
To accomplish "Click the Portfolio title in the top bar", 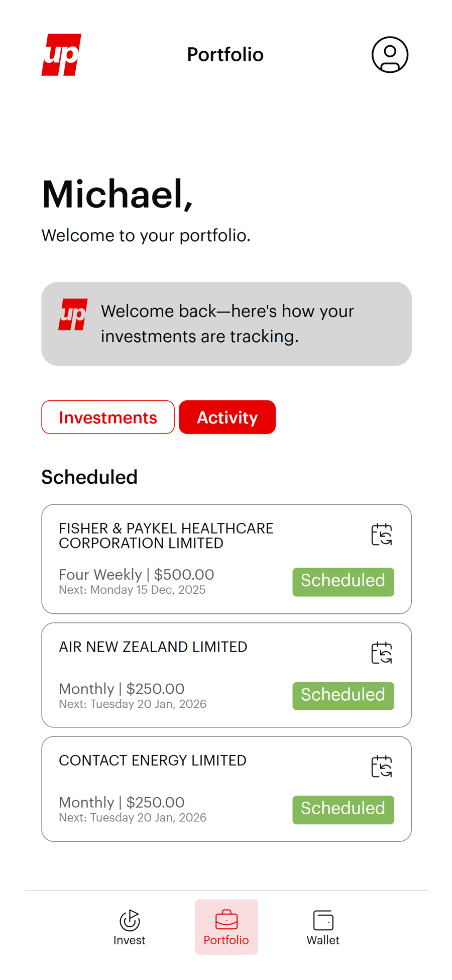I will pos(225,54).
